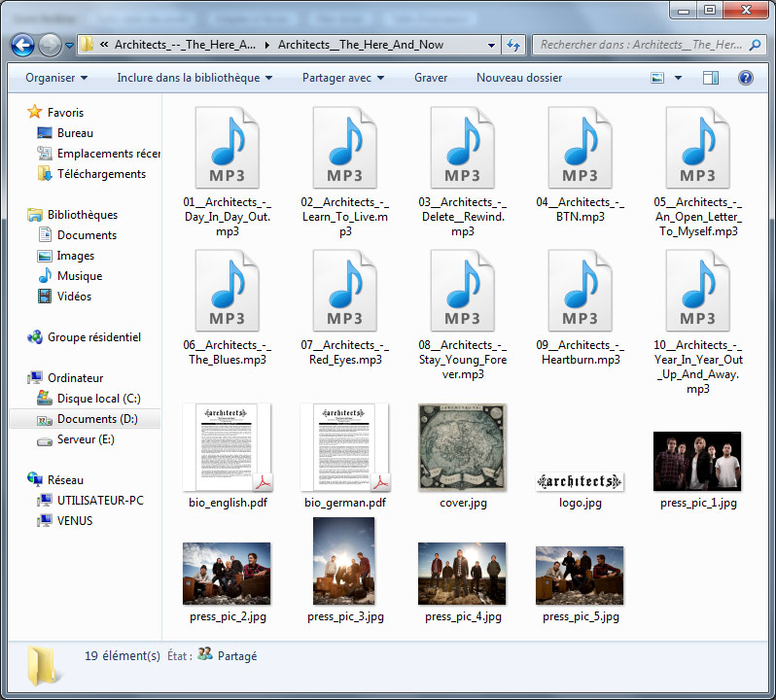This screenshot has height=700, width=776.
Task: Select the 04 BTN MP3 file icon
Action: pos(580,148)
